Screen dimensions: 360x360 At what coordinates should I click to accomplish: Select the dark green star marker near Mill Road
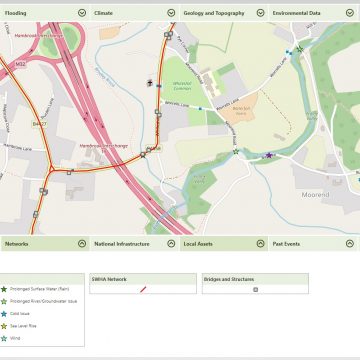tap(300, 49)
